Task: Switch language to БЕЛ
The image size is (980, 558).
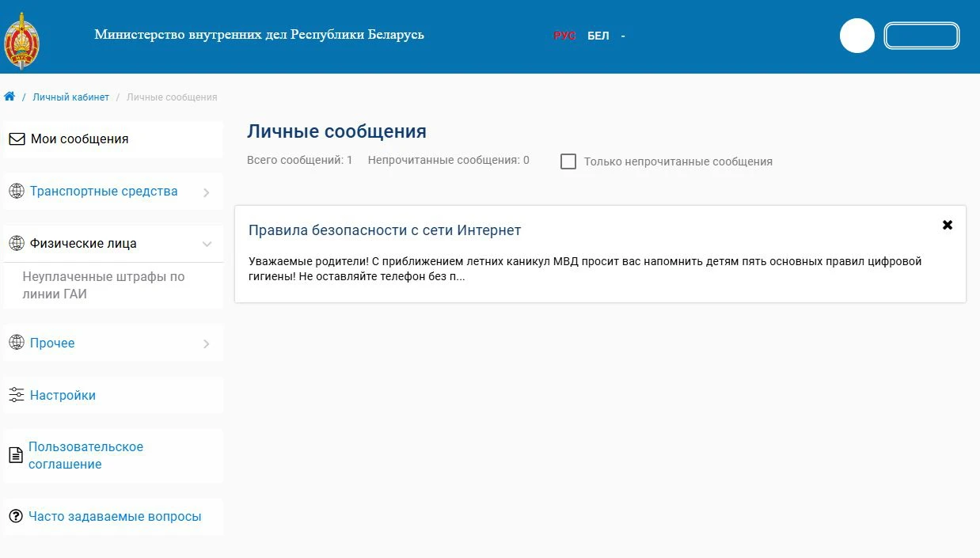Action: 598,36
